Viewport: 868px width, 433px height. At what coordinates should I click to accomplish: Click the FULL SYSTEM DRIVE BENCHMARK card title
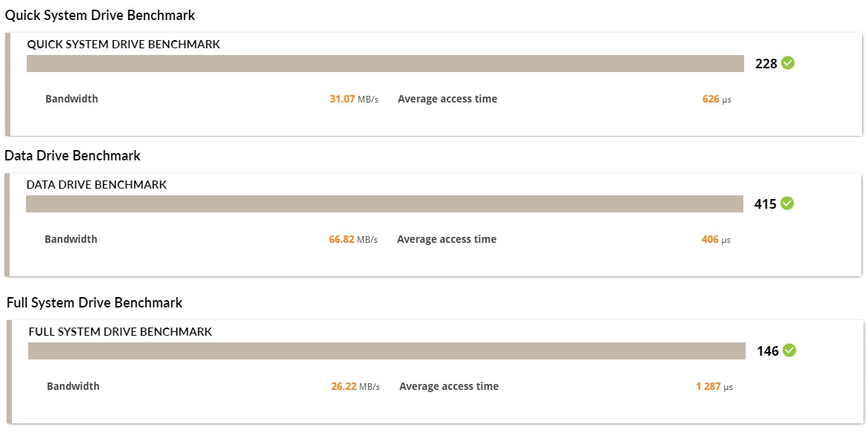click(120, 331)
